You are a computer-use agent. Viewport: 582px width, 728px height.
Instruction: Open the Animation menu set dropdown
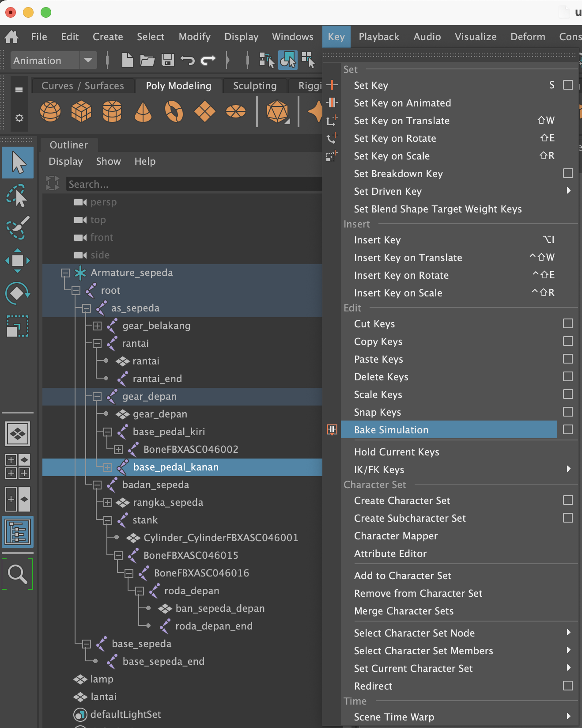tap(88, 60)
